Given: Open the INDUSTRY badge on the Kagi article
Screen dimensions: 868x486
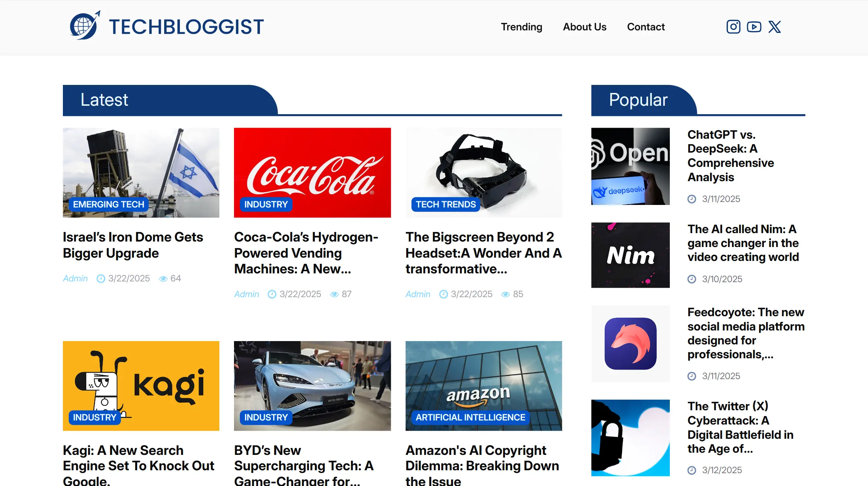Looking at the screenshot, I should (x=94, y=417).
